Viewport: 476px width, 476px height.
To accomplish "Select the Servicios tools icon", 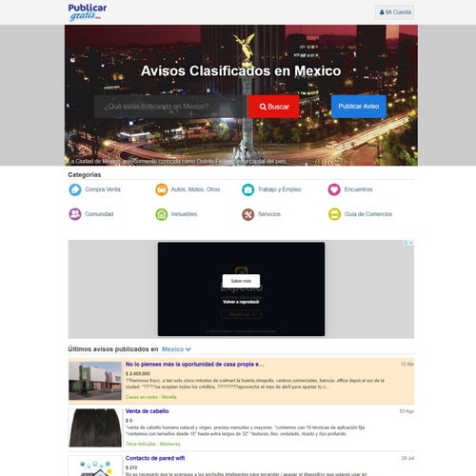I will click(x=248, y=214).
